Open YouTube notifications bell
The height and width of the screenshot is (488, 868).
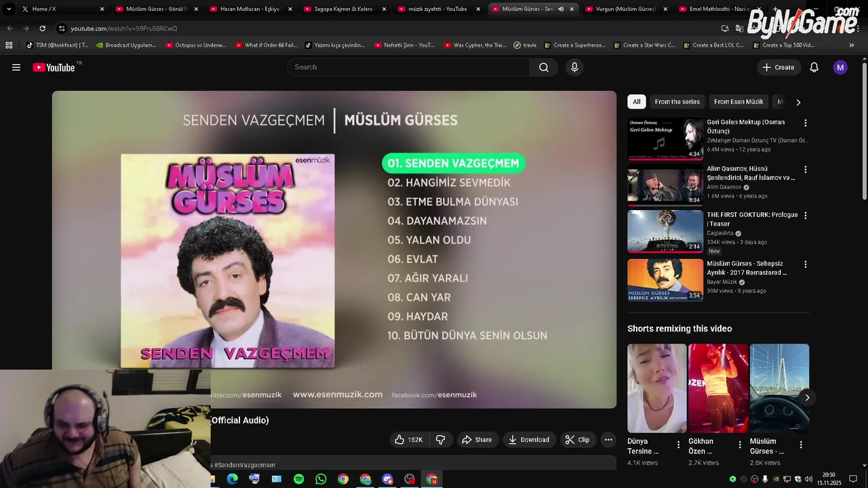coord(814,67)
